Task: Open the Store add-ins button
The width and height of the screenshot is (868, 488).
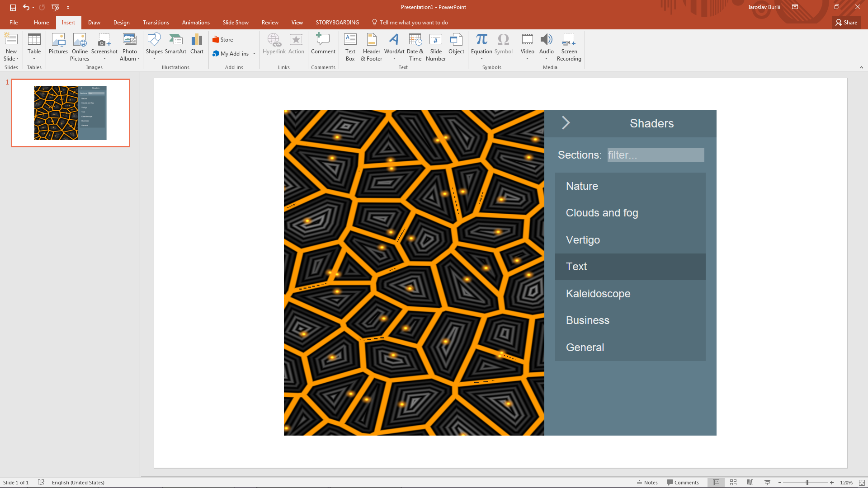Action: 223,40
